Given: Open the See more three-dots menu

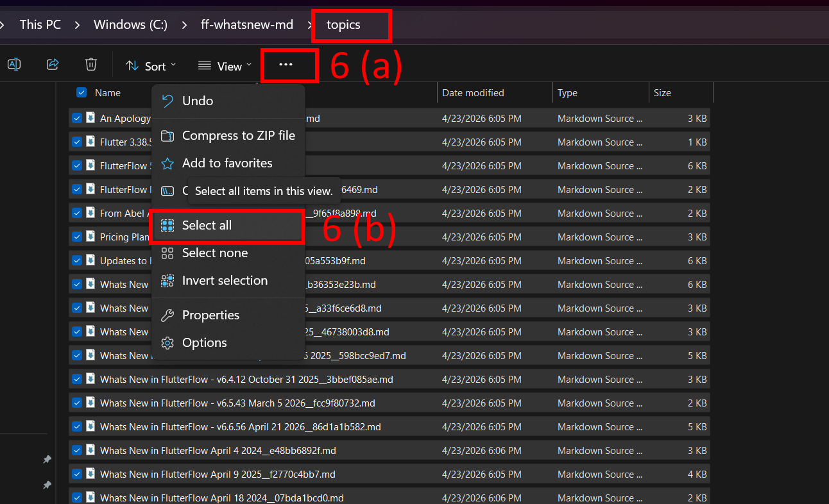Looking at the screenshot, I should tap(286, 65).
